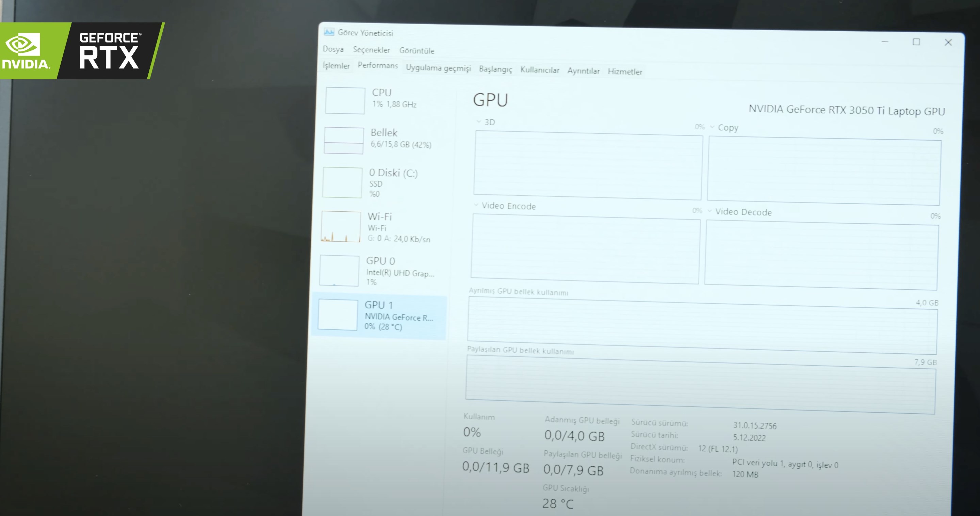980x516 pixels.
Task: Click the 7,9 GB graph maximum label
Action: (x=926, y=362)
